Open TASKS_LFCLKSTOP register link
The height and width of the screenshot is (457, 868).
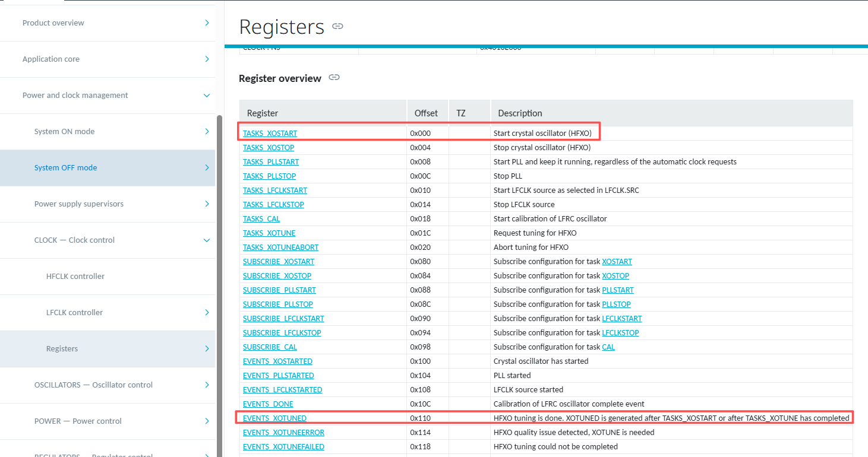pyautogui.click(x=273, y=204)
